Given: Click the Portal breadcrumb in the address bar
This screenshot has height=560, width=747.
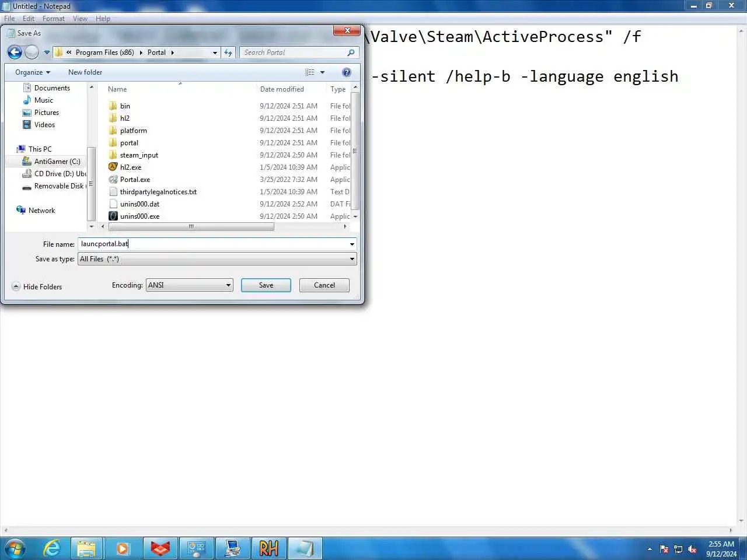Looking at the screenshot, I should (x=156, y=52).
